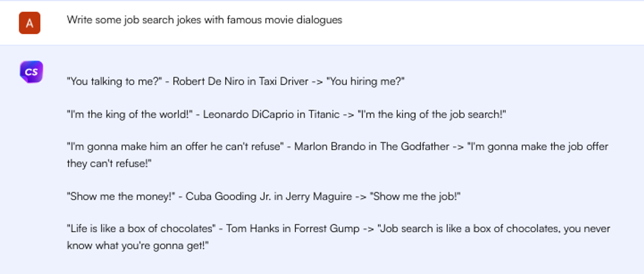Click the arrow after 'Taxi Driver'
Screen dimensions: 644x274
pyautogui.click(x=317, y=82)
